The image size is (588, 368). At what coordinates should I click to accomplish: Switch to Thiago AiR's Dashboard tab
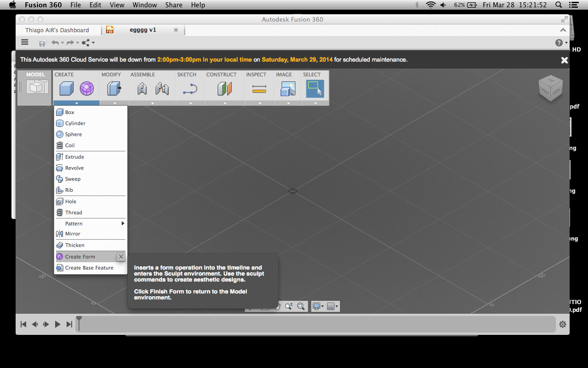click(x=57, y=30)
